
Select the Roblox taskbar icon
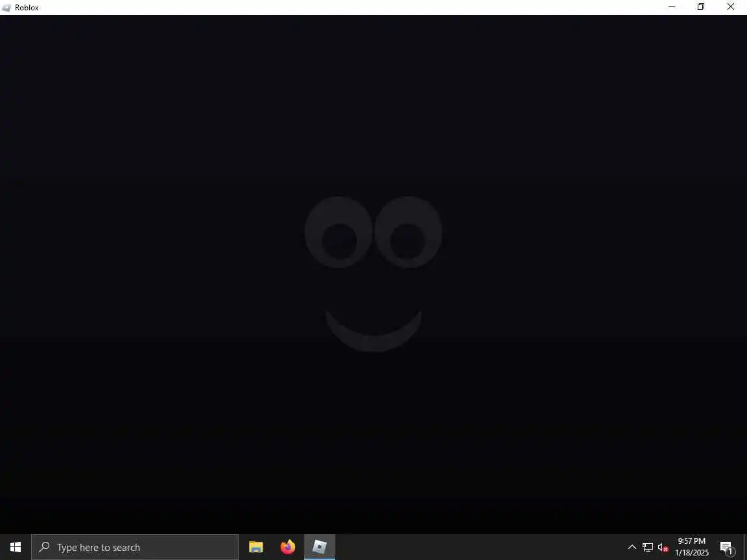[x=320, y=547]
